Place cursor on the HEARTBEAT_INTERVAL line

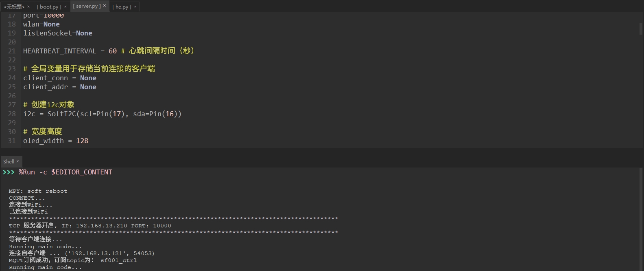(109, 51)
